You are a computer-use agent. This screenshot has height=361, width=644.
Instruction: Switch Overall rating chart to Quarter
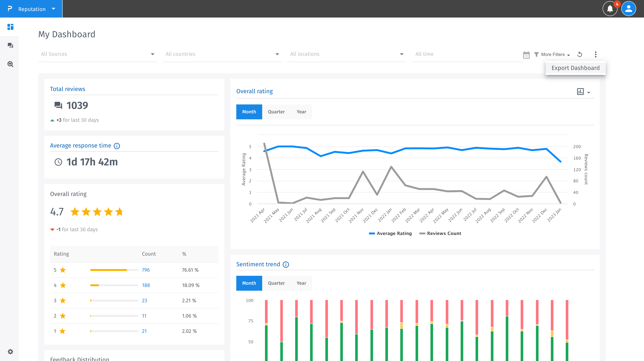pyautogui.click(x=276, y=112)
